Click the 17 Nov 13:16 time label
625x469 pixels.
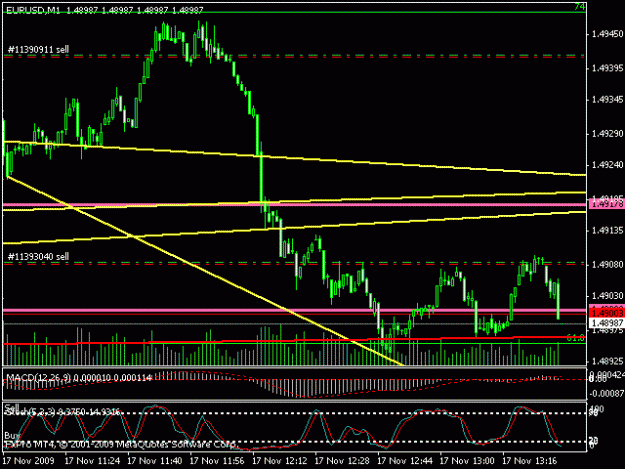click(530, 461)
